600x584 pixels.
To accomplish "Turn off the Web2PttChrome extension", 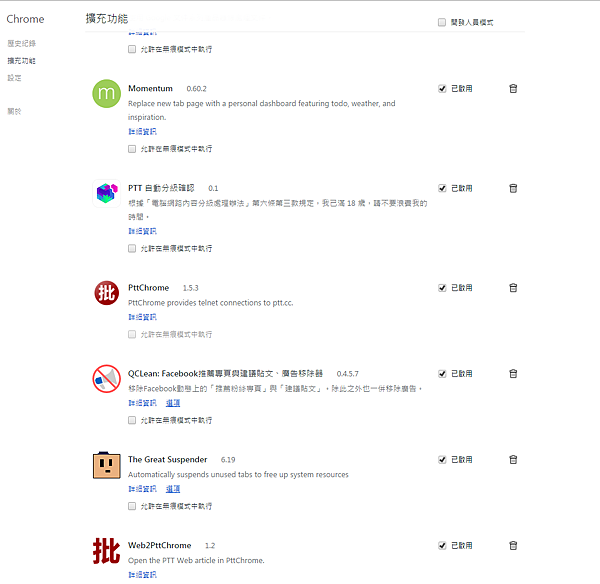I will click(442, 546).
